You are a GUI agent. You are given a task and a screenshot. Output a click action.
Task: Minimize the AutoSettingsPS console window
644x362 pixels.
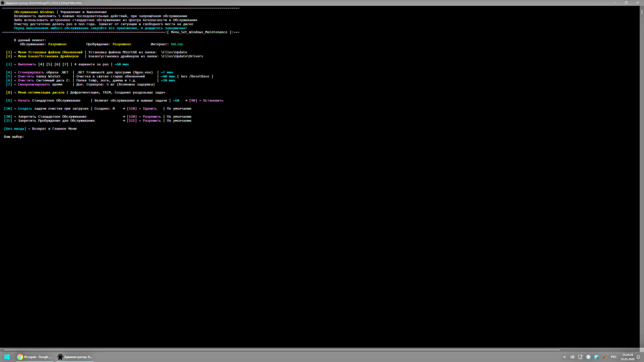[x=615, y=3]
